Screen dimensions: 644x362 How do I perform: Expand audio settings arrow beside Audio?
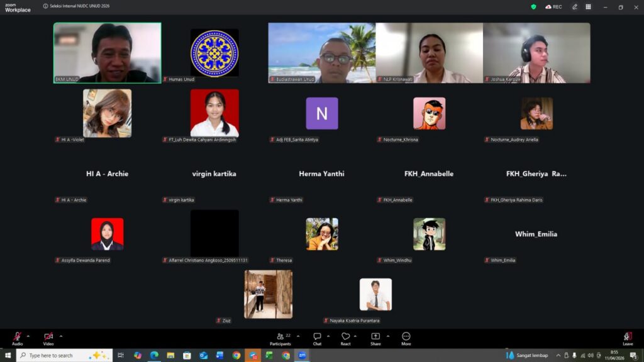pyautogui.click(x=28, y=336)
